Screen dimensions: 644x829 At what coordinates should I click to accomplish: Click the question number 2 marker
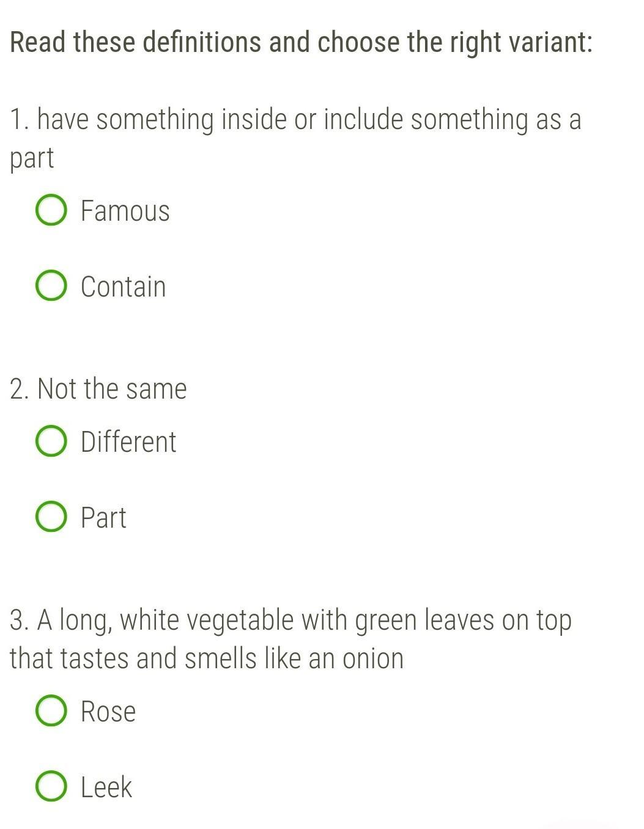click(19, 389)
